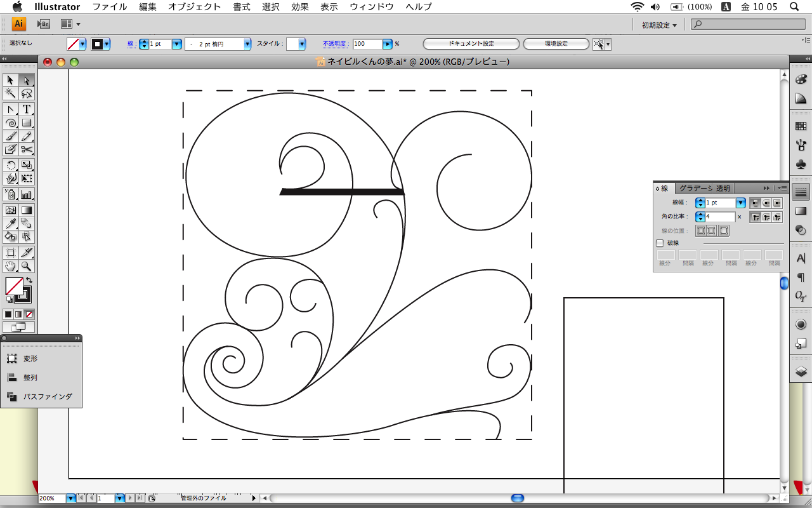Click the 環境設定 button

pyautogui.click(x=556, y=44)
